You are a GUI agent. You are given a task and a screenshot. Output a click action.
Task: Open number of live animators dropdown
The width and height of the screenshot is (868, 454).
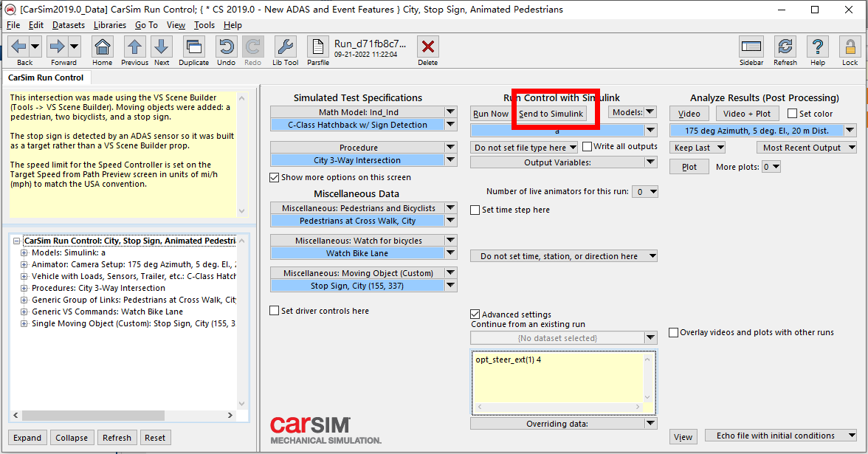click(x=645, y=192)
